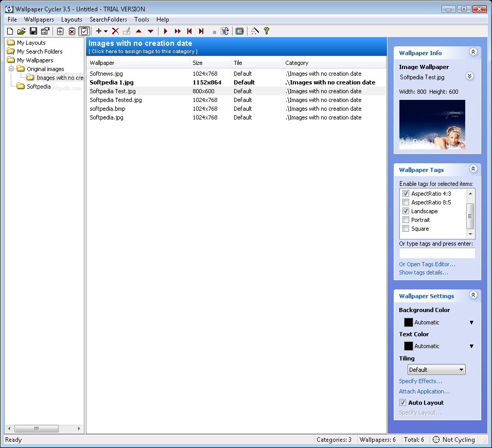Select the softpedia.bmp row
This screenshot has width=492, height=448.
click(x=236, y=109)
